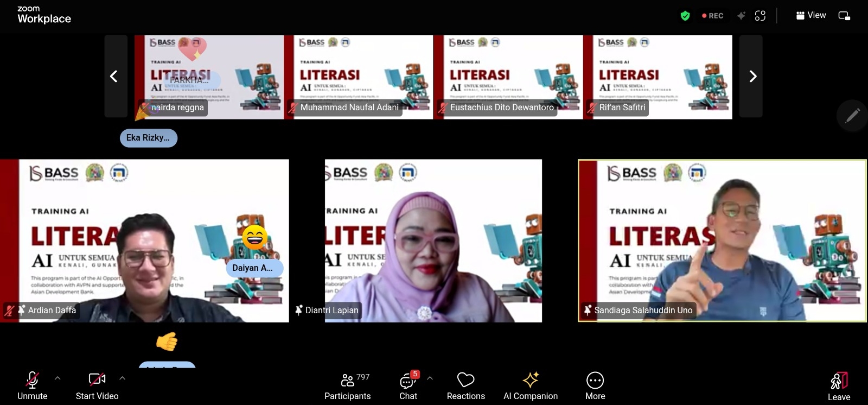Open the Participants panel

click(347, 386)
